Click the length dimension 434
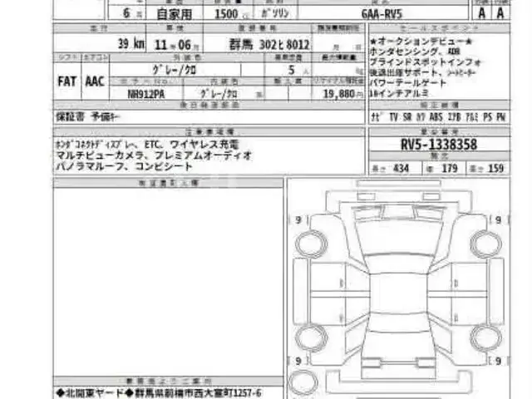 click(x=401, y=168)
